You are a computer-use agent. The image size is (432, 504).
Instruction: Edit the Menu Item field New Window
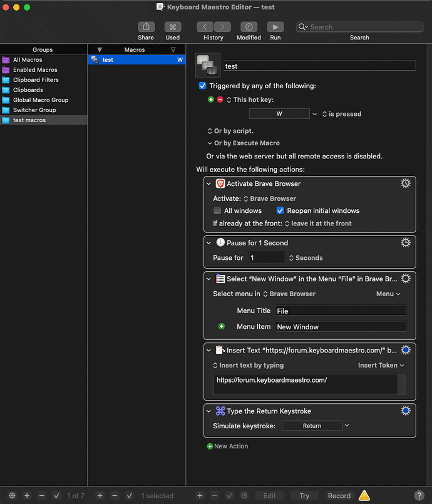point(341,327)
